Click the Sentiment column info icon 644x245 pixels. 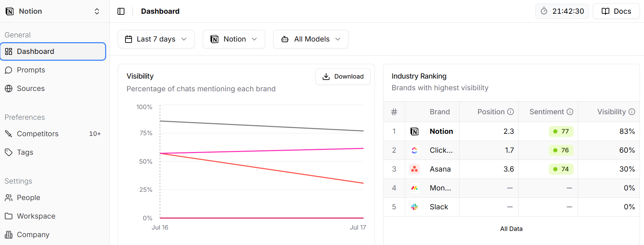tap(570, 112)
